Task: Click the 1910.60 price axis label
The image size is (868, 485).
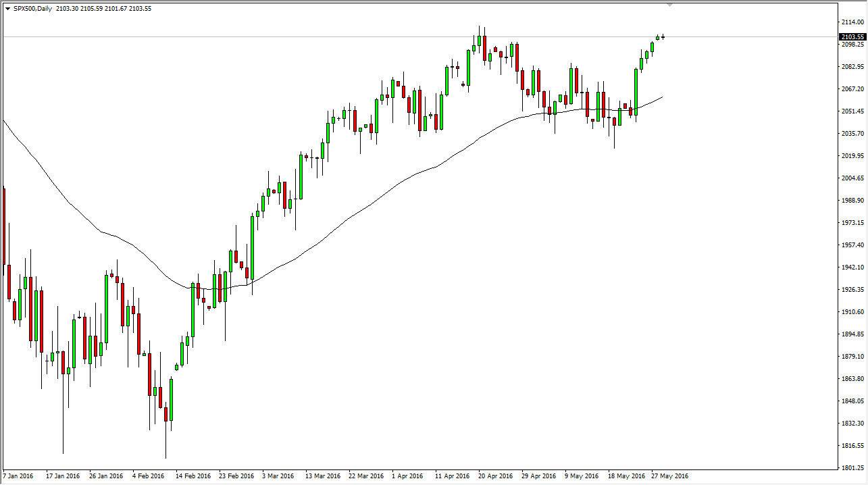Action: 852,312
